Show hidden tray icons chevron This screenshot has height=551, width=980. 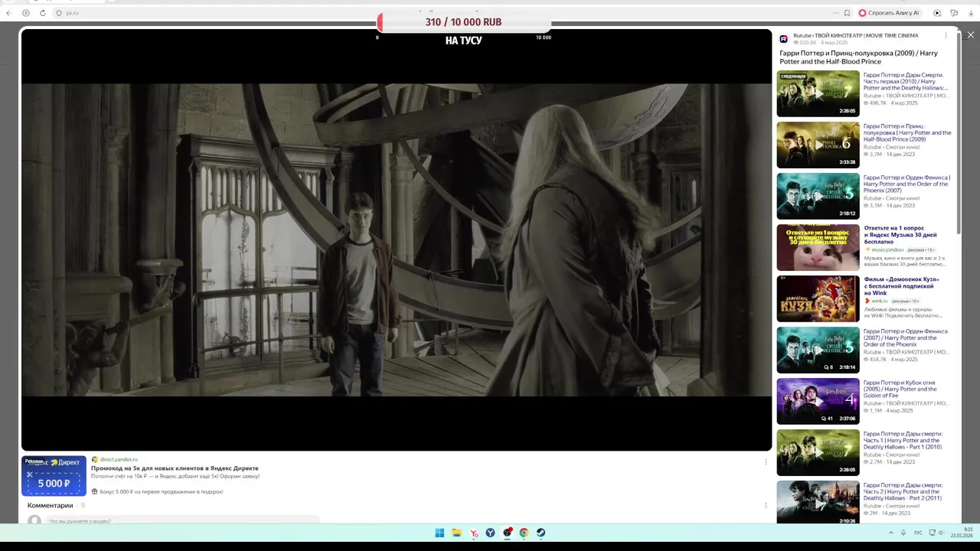tap(890, 533)
